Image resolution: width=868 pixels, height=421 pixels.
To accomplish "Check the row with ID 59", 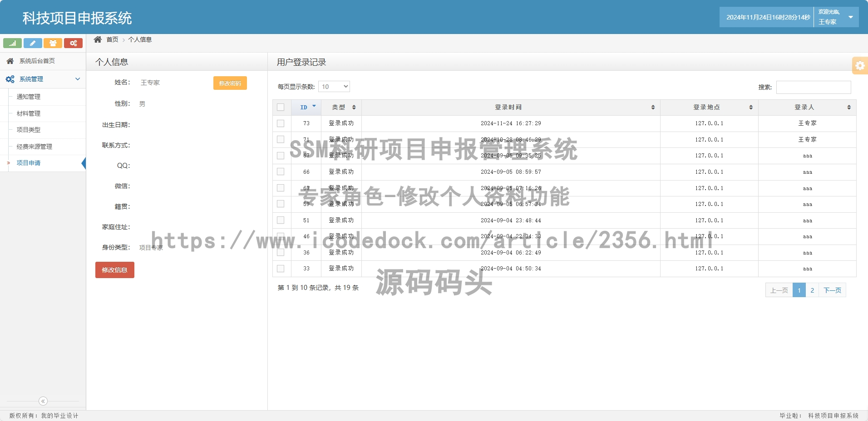I will coord(281,204).
